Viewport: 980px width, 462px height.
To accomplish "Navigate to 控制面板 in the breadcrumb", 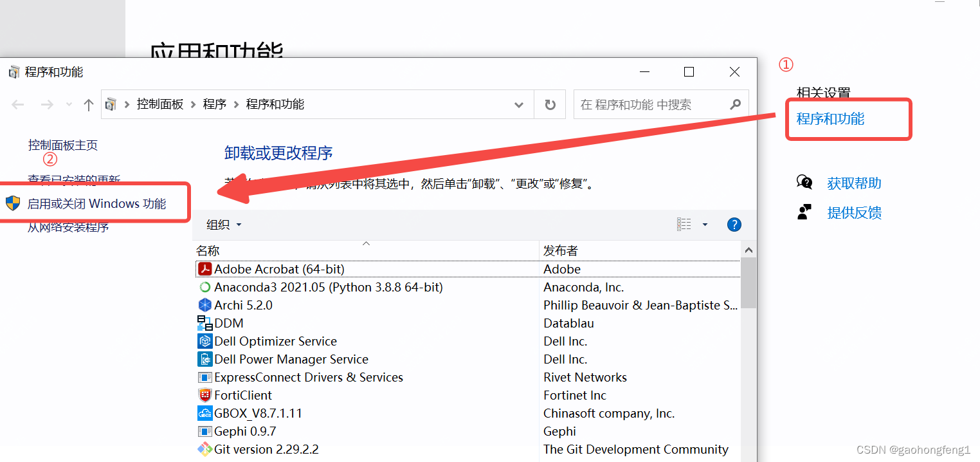I will pos(161,104).
